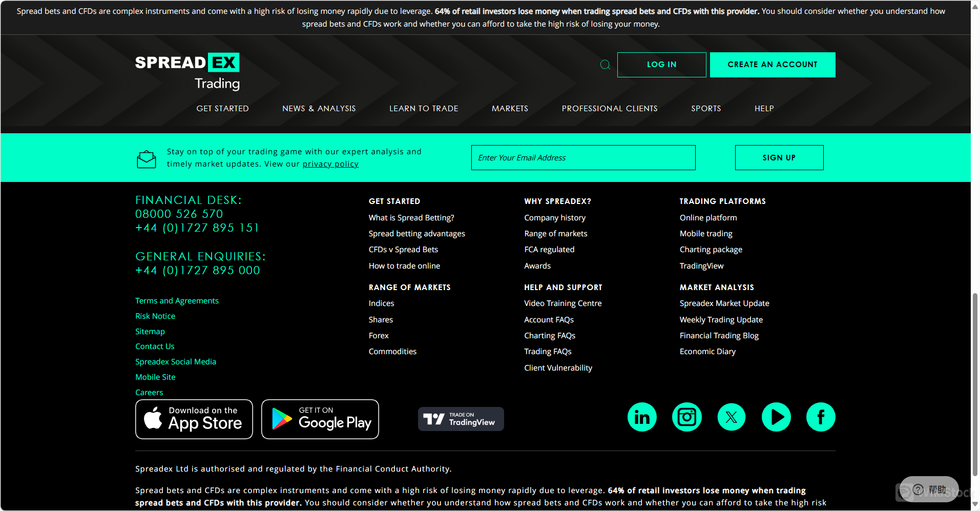Open the Economic Diary link
Image resolution: width=980 pixels, height=511 pixels.
(x=707, y=352)
